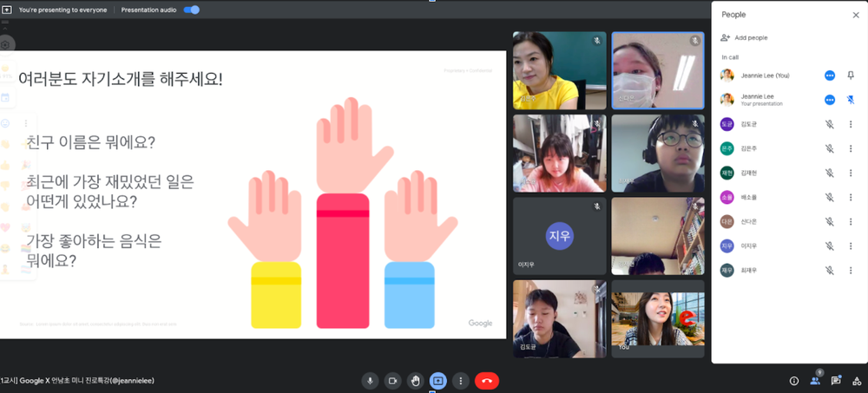The width and height of the screenshot is (868, 393).
Task: Mute microphone in bottom call controls
Action: pos(370,381)
